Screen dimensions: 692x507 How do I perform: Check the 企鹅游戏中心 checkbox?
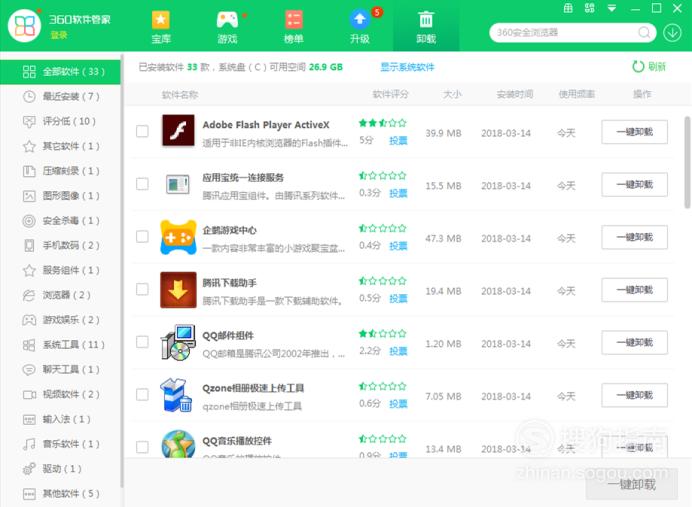pos(142,237)
